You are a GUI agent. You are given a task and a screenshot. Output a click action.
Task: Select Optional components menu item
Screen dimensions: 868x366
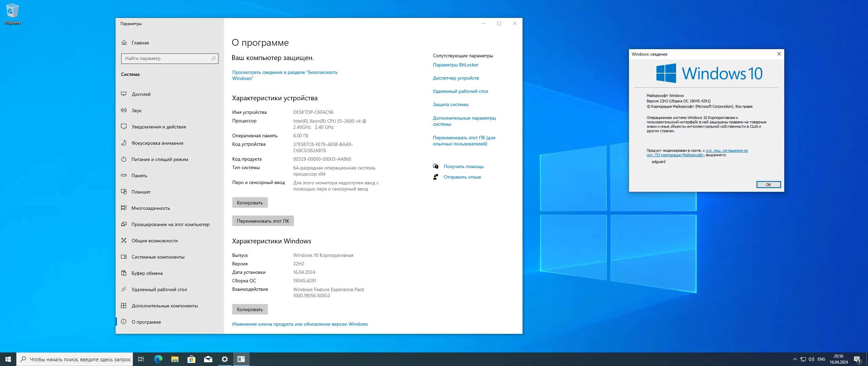coord(164,306)
